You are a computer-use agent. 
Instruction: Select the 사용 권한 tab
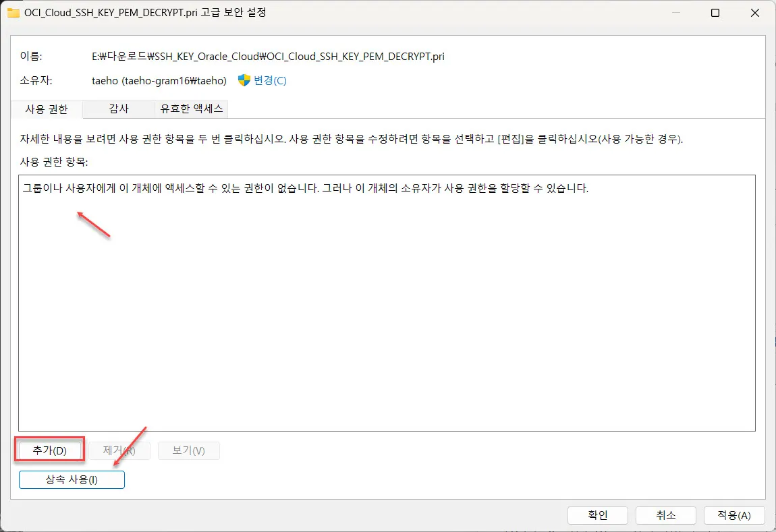click(45, 109)
